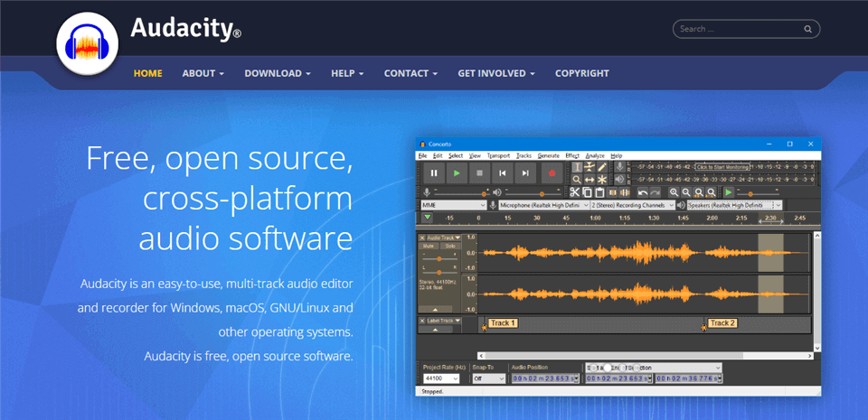Click the magnifier icon in search box
This screenshot has height=420, width=868.
[807, 29]
